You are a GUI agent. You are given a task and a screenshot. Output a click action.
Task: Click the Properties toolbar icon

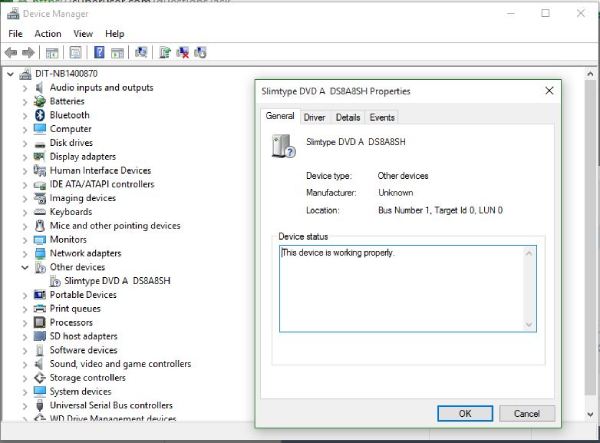click(x=75, y=52)
